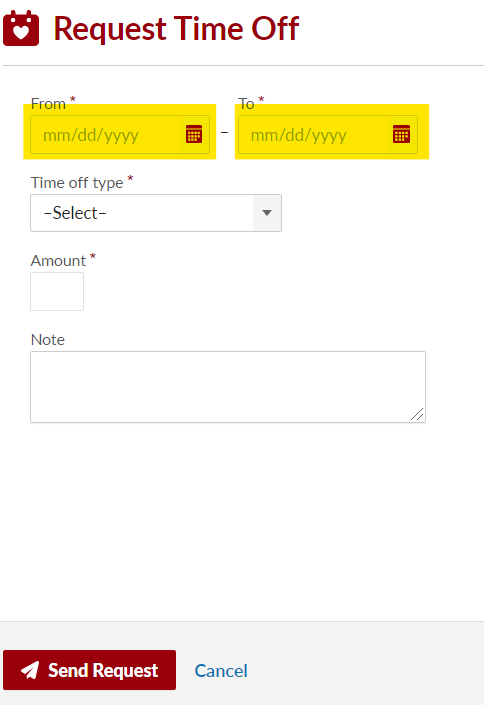Expand the Time off type arrow button
The image size is (484, 705).
(267, 213)
